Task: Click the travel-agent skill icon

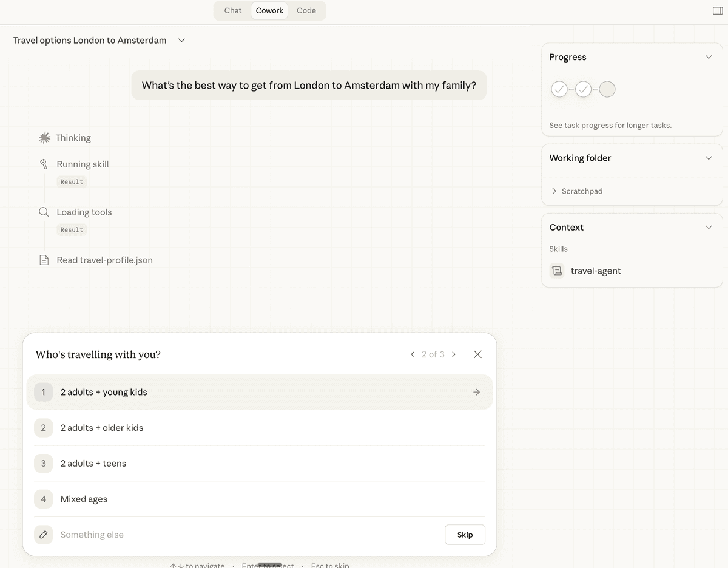Action: point(557,271)
